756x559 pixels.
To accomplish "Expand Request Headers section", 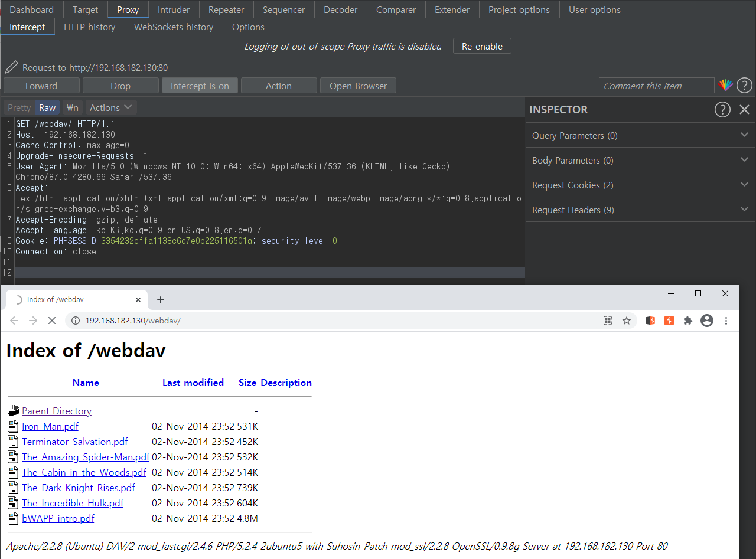I will coord(640,210).
